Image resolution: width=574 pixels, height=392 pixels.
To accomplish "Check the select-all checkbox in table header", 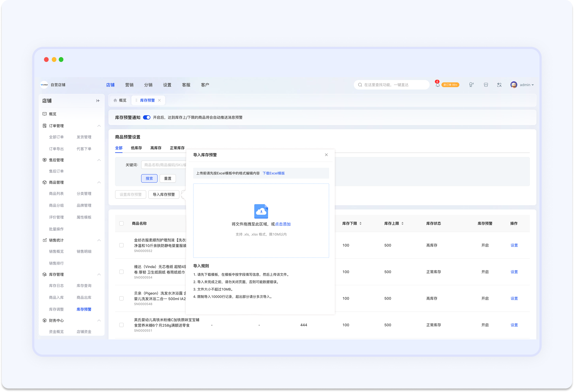I will click(122, 223).
